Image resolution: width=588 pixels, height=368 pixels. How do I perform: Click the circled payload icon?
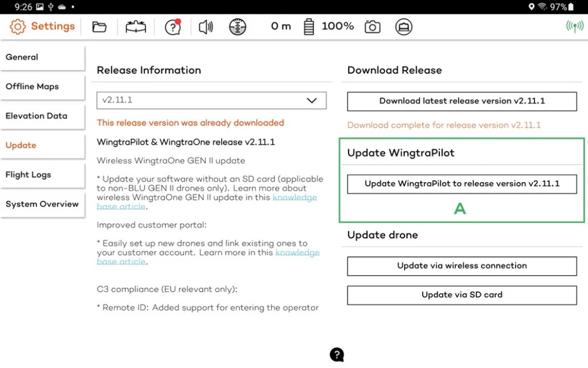click(x=403, y=27)
